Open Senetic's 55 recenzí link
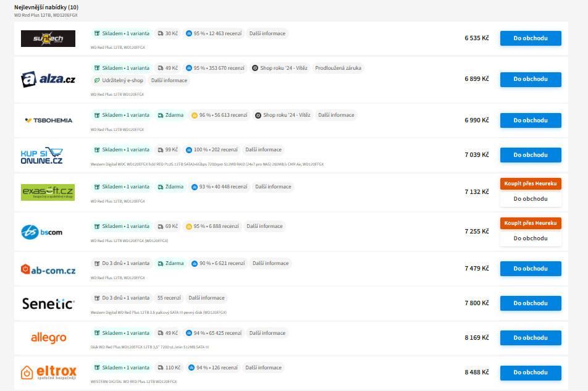Viewport: 588px width, 391px height. (x=169, y=298)
